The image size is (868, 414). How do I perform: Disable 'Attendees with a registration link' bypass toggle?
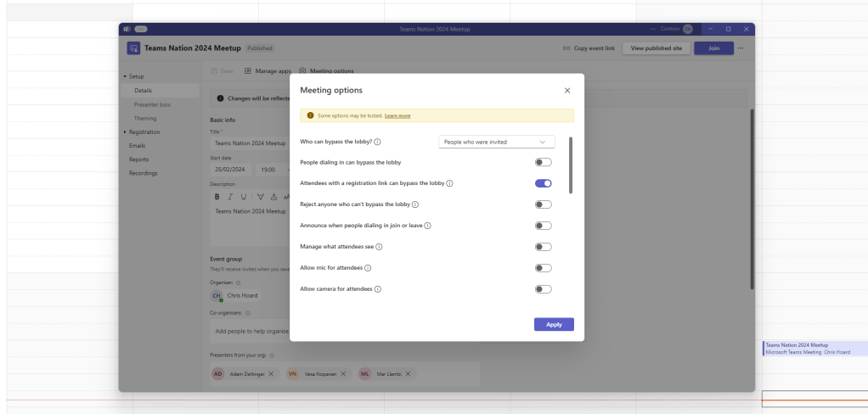tap(543, 183)
